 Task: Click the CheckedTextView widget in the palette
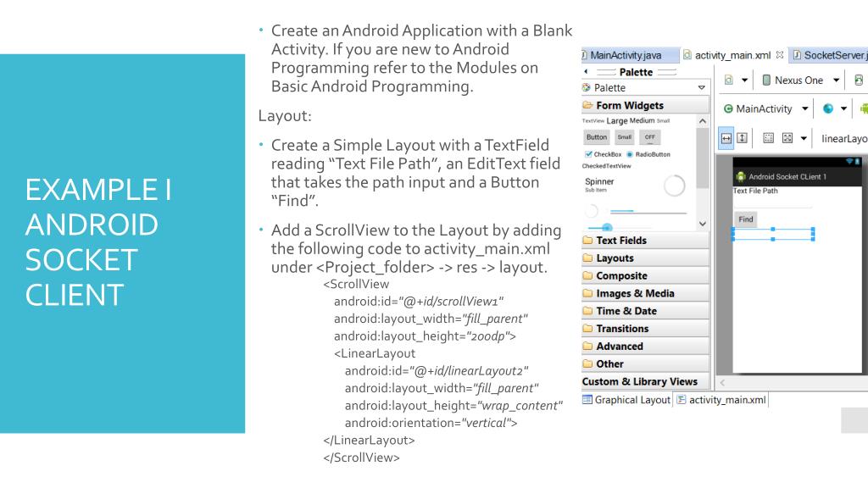pos(605,166)
